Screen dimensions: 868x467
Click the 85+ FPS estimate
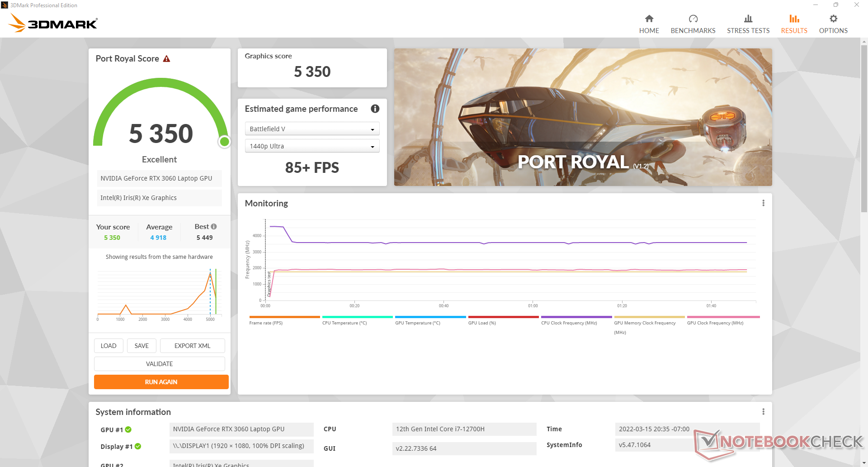coord(312,168)
